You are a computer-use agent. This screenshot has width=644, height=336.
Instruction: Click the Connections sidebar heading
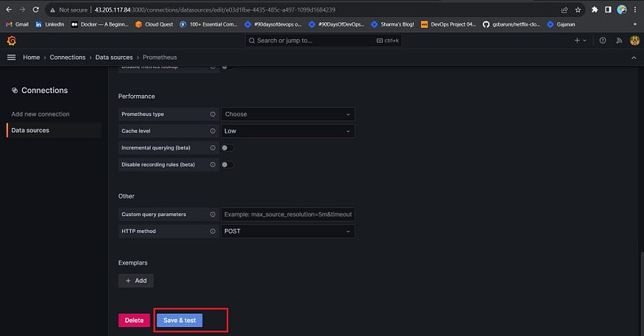(x=40, y=90)
